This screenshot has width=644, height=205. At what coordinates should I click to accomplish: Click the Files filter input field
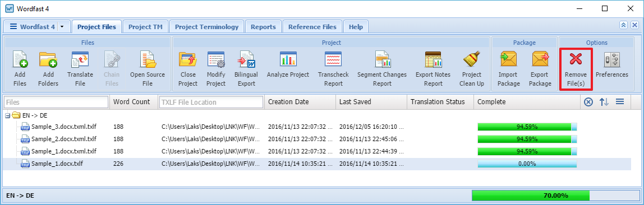point(56,102)
